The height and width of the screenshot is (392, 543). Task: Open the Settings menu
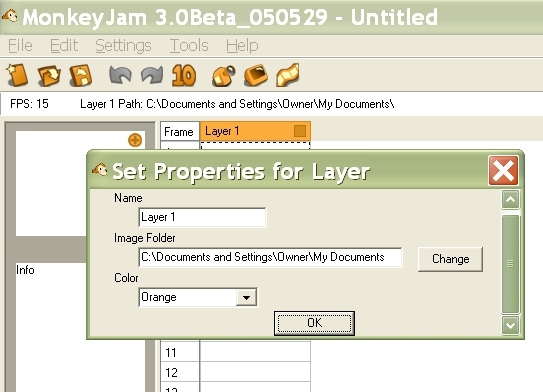[123, 45]
